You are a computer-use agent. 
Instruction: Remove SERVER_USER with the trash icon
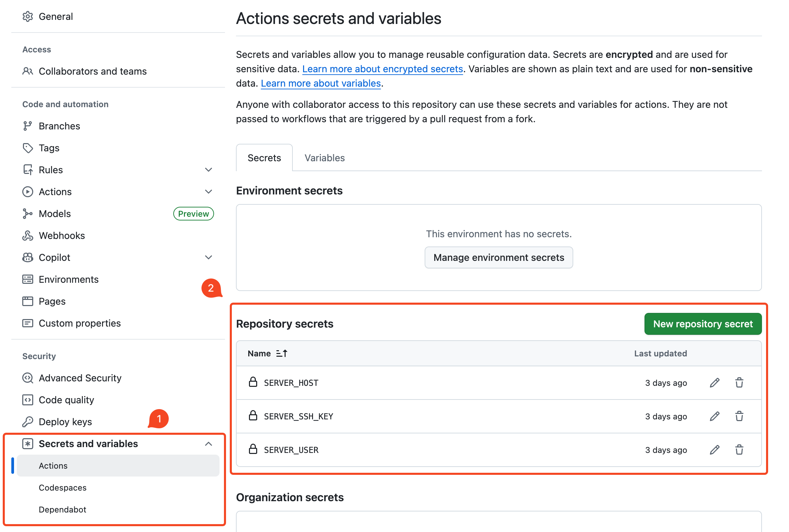click(739, 450)
